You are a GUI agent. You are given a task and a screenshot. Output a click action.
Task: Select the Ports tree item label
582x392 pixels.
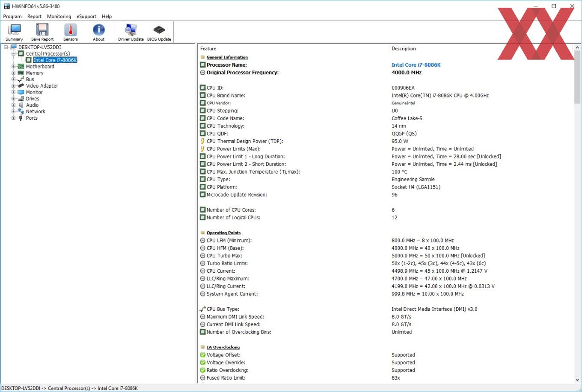point(32,118)
